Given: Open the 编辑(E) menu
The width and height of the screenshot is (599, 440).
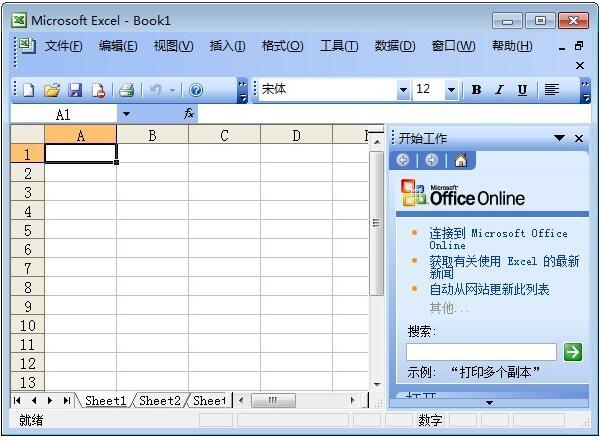Looking at the screenshot, I should click(118, 46).
